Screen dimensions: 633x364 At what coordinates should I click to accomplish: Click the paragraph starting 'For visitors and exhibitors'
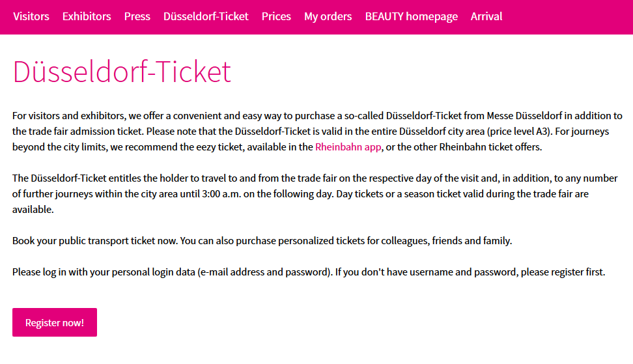pos(317,131)
